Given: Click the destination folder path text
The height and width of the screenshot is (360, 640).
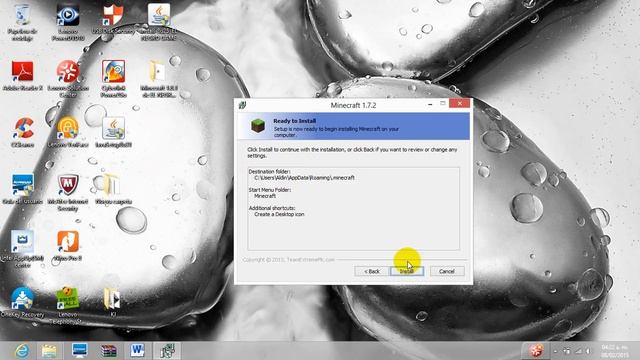Looking at the screenshot, I should 304,178.
